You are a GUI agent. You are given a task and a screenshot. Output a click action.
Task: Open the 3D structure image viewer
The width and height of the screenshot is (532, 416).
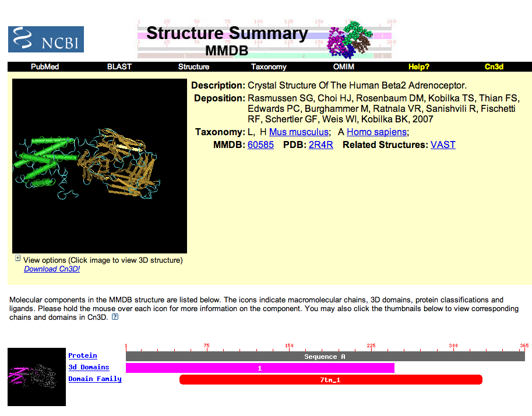tap(100, 166)
